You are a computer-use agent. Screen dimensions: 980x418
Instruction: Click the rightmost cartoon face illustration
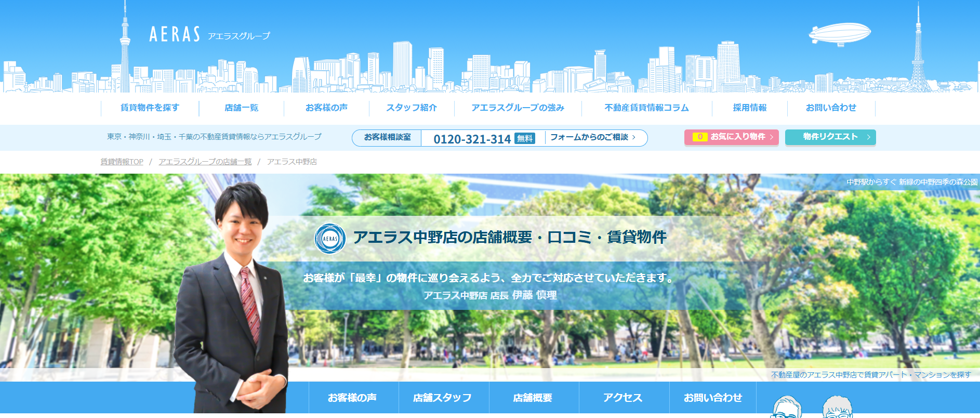pyautogui.click(x=837, y=408)
